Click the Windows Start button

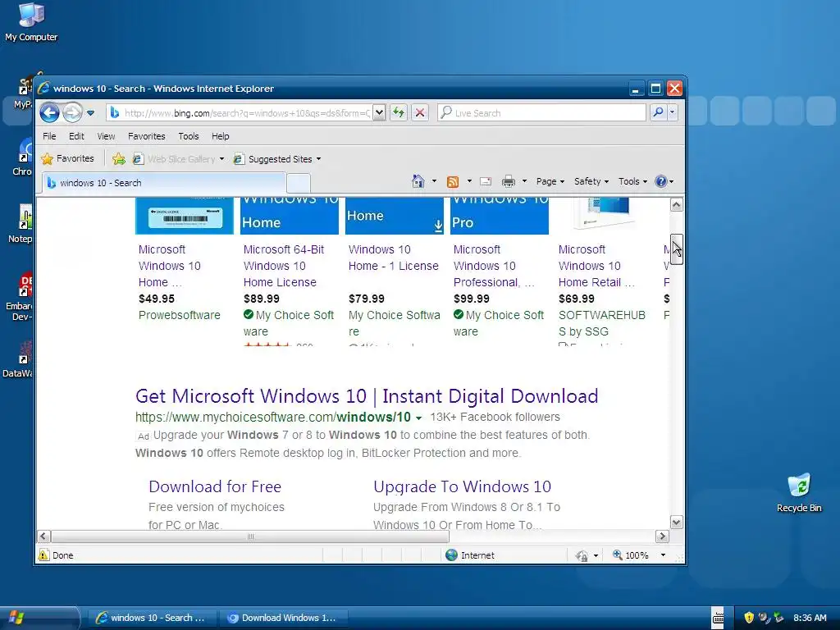click(x=39, y=618)
